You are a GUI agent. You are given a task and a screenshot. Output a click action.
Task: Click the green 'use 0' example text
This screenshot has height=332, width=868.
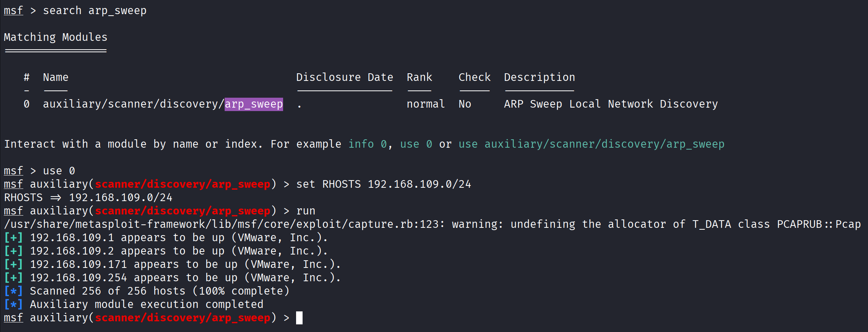pyautogui.click(x=416, y=144)
